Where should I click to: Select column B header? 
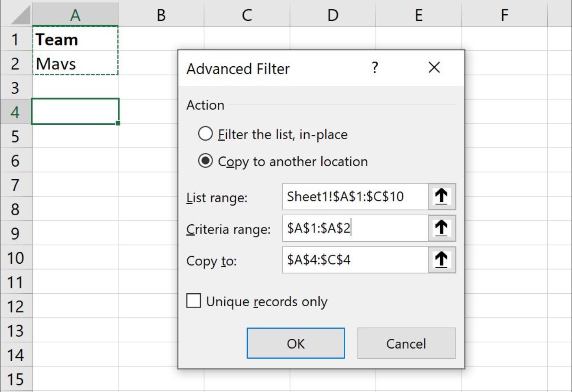click(161, 15)
